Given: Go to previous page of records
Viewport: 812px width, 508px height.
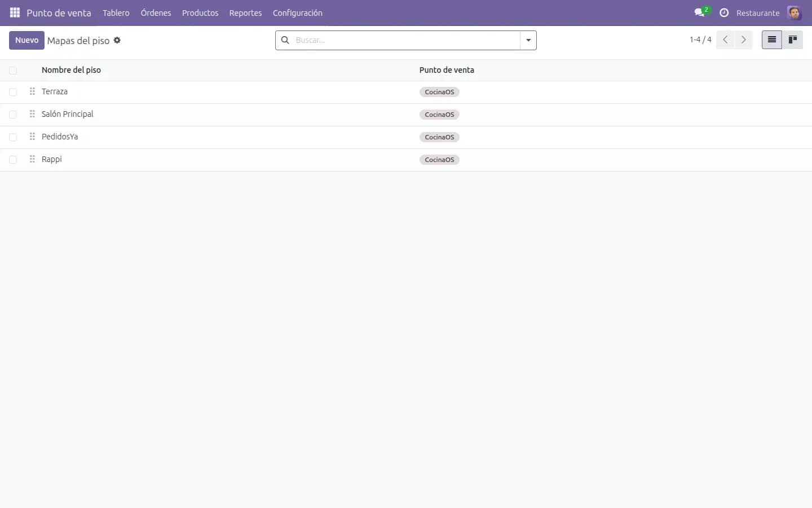Looking at the screenshot, I should click(x=725, y=40).
